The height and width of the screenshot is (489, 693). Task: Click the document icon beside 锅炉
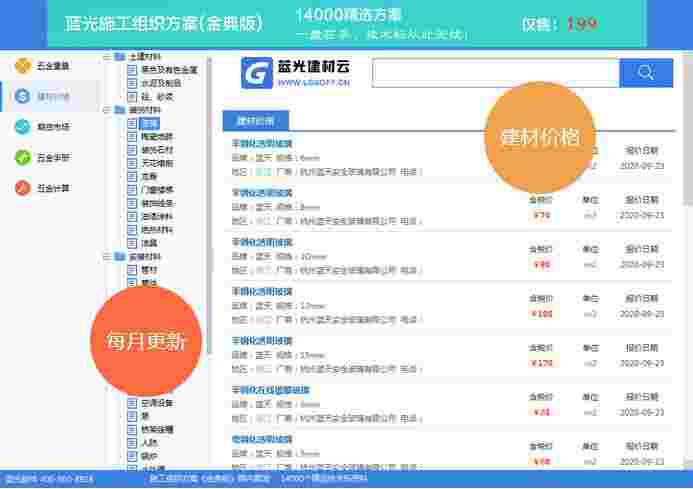click(x=132, y=455)
